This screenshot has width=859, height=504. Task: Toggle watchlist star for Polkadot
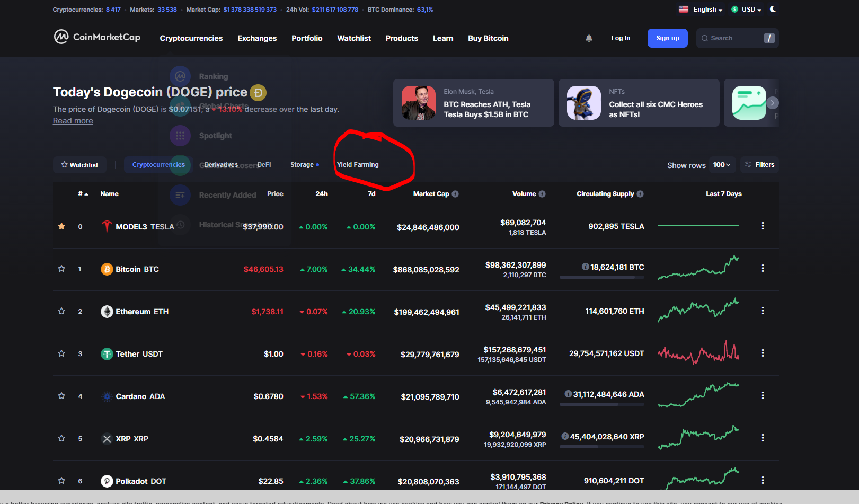pyautogui.click(x=61, y=481)
